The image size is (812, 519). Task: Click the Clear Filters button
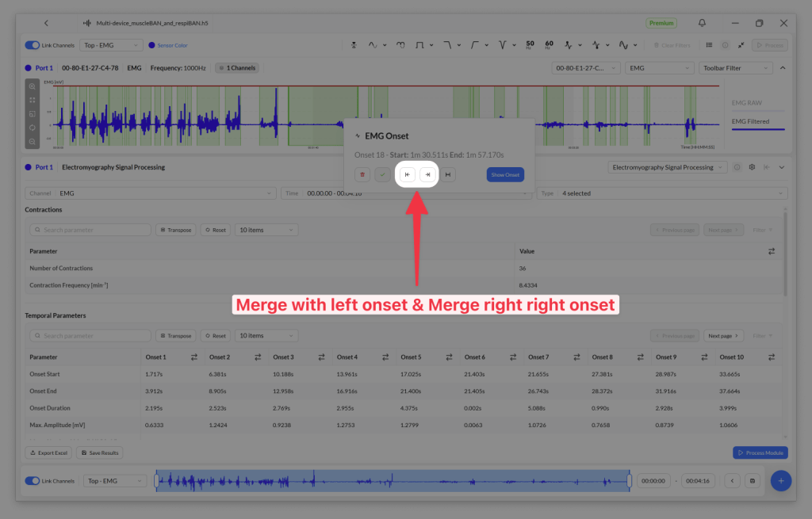click(x=672, y=45)
